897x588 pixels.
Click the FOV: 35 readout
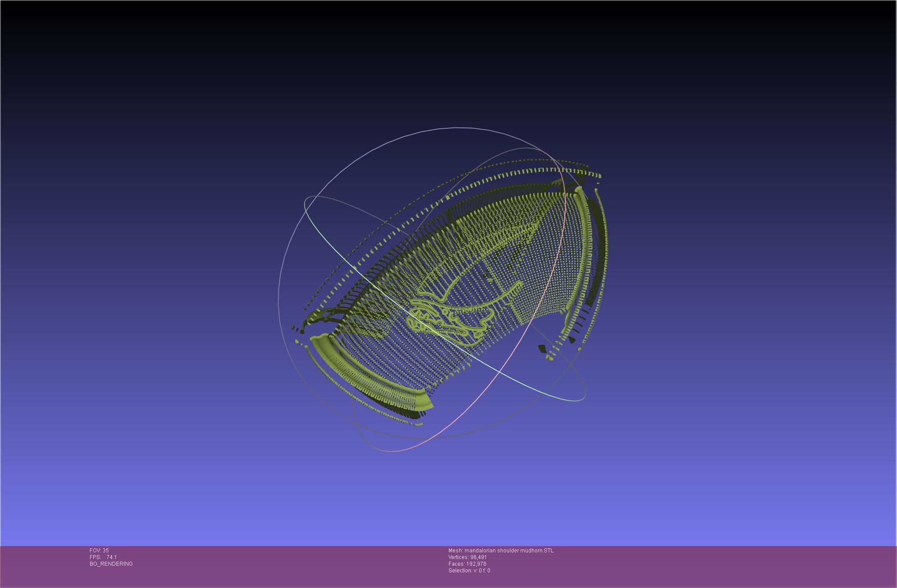coord(99,551)
